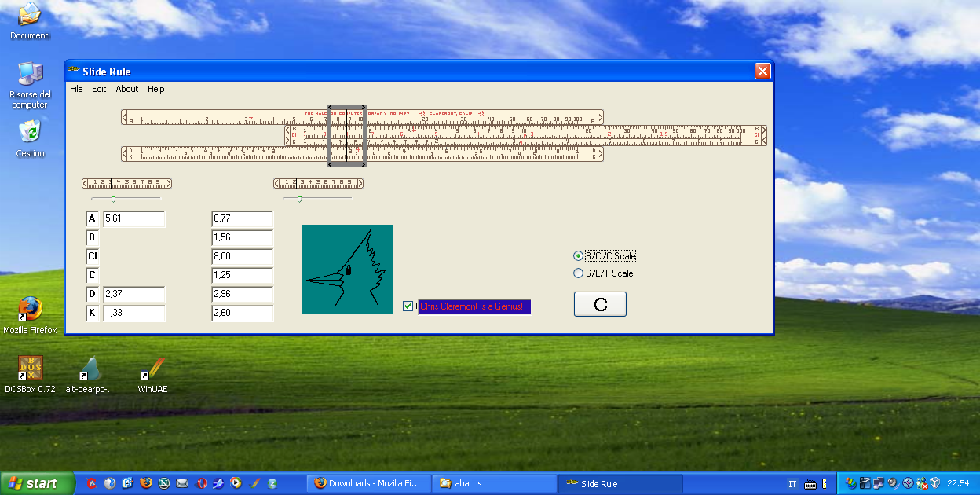The image size is (980, 495).
Task: Open the Edit menu
Action: coord(99,89)
